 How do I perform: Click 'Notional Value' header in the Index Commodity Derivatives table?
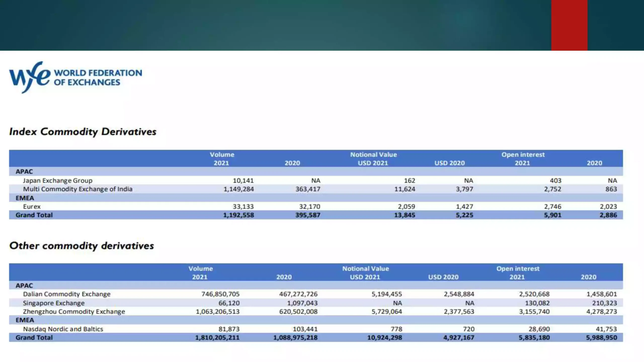click(374, 155)
